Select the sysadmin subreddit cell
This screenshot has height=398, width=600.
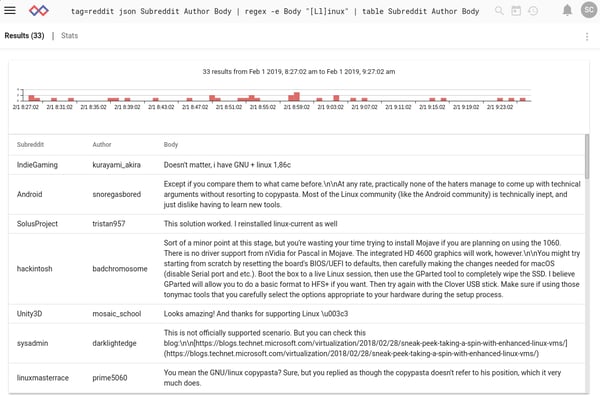(x=33, y=343)
